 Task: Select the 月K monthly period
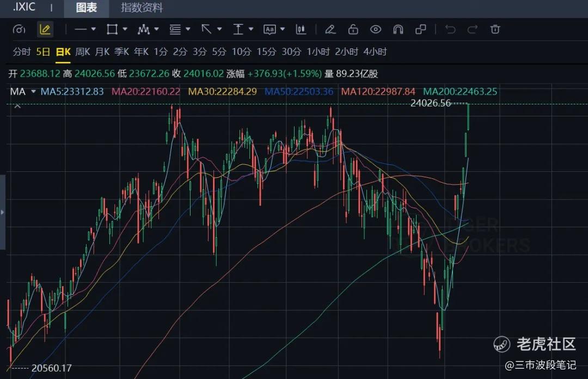pos(102,52)
